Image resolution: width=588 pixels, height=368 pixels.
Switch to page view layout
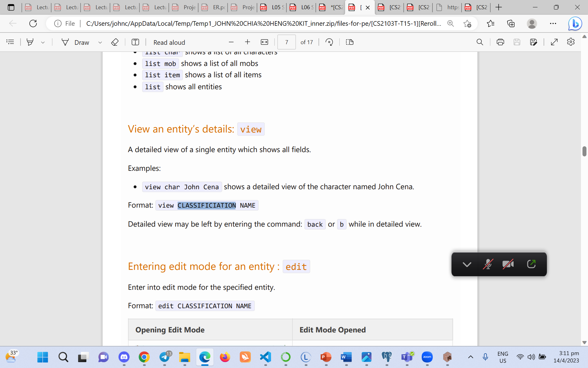pos(349,42)
